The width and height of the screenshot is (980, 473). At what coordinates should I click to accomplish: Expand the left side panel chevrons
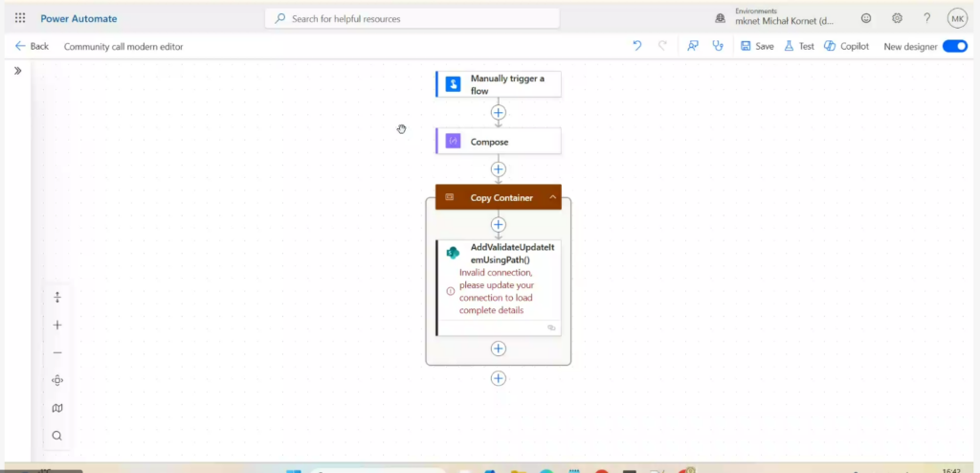click(17, 71)
